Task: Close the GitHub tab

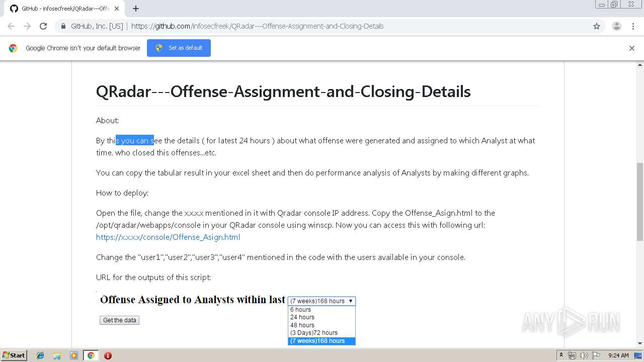Action: (x=117, y=9)
